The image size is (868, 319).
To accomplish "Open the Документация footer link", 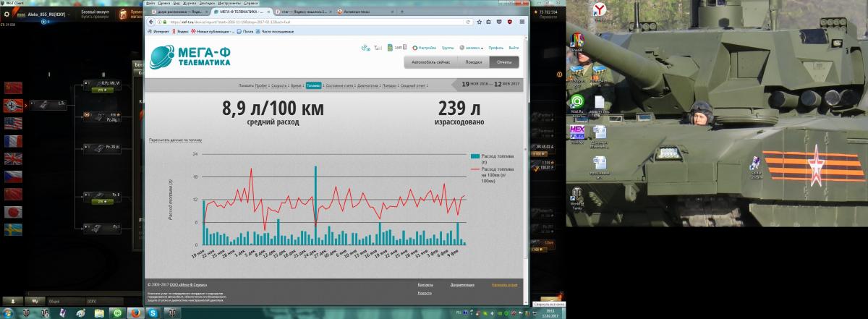I will coord(462,285).
